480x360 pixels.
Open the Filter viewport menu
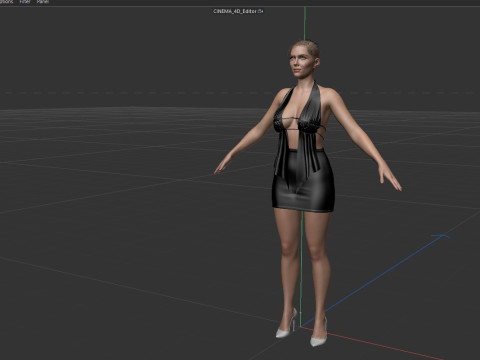pyautogui.click(x=25, y=2)
